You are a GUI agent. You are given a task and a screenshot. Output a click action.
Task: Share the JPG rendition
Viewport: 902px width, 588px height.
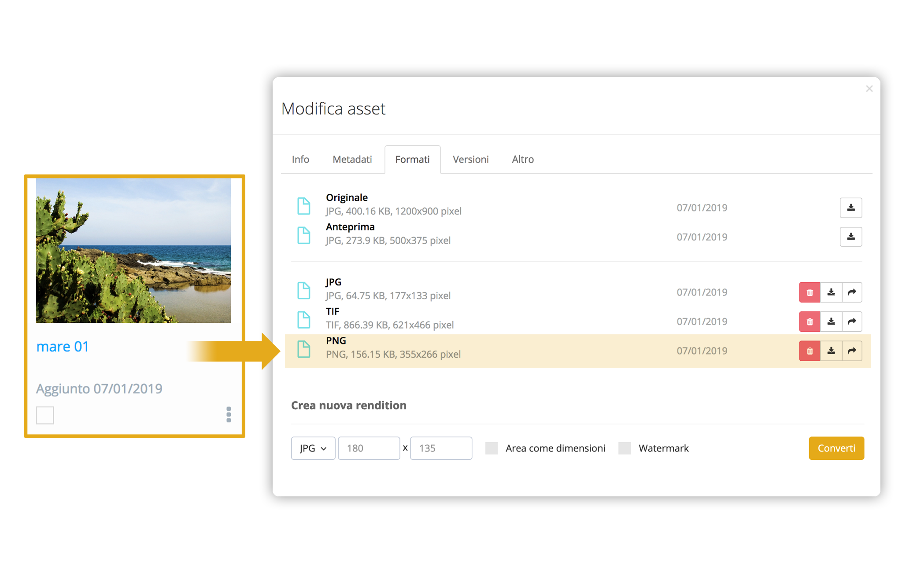(852, 292)
